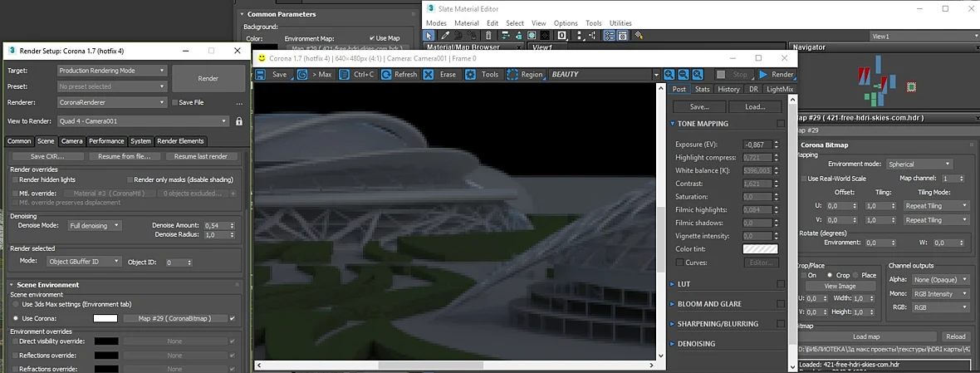Click the Save CXR... button

click(47, 156)
